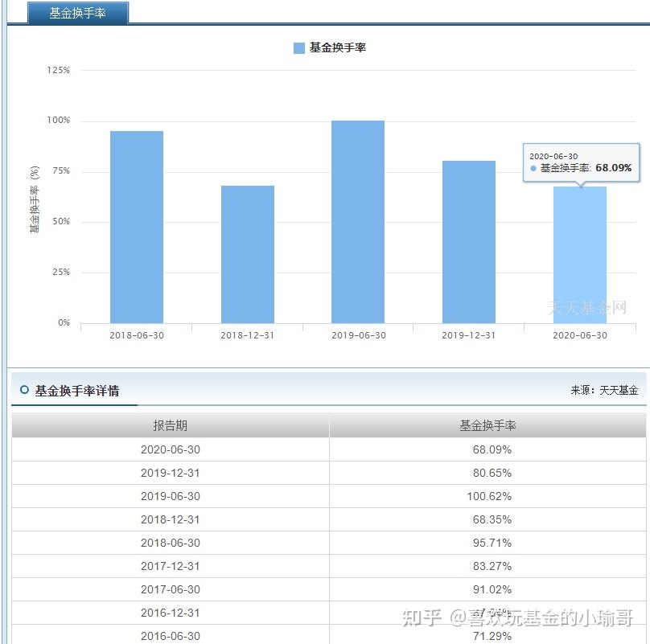
Task: Select the 2018-06-30 table date cell
Action: (171, 543)
